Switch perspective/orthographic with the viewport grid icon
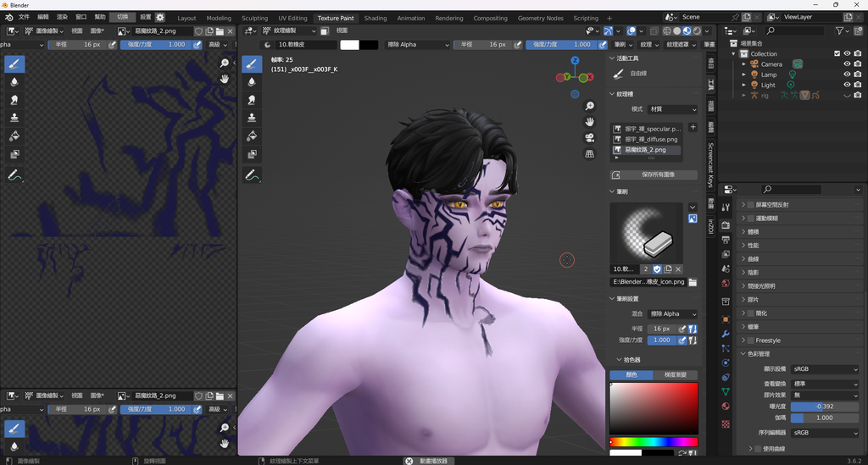Viewport: 868px width, 465px height. point(590,153)
